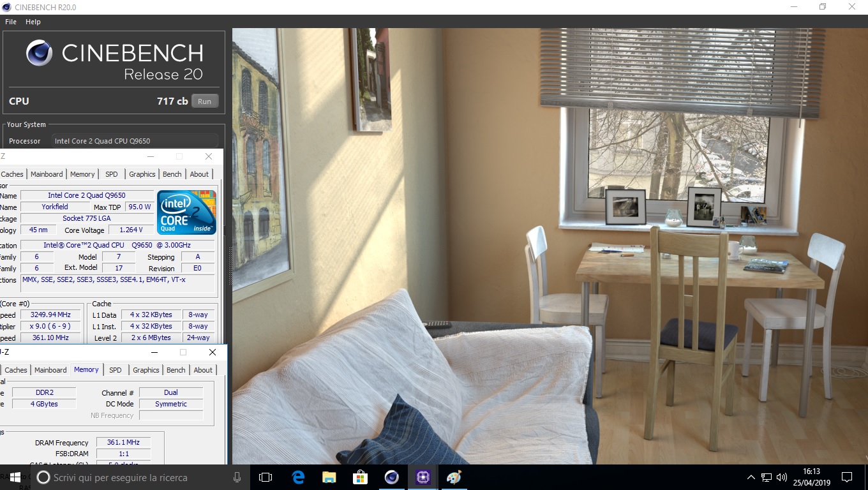
Task: Switch to Mainboard tab in CPU-Z memory window
Action: pos(50,370)
